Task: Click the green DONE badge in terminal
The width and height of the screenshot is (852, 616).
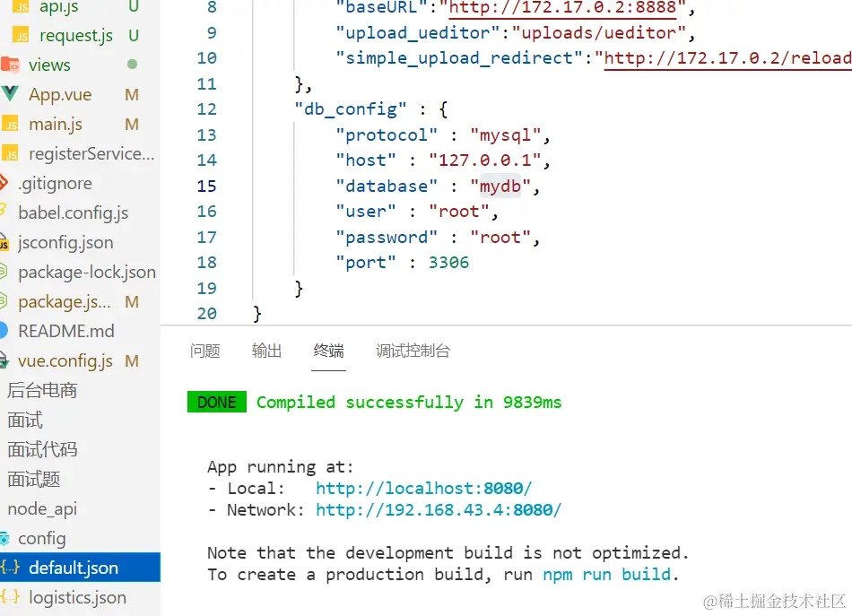Action: 217,402
